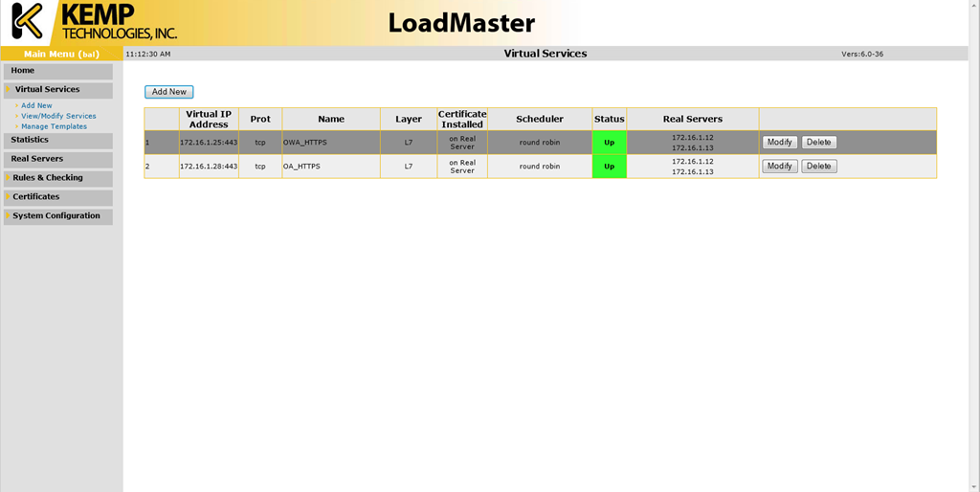Collapse the Virtual Services menu section
Viewport: 980px width, 492px height.
coord(57,89)
